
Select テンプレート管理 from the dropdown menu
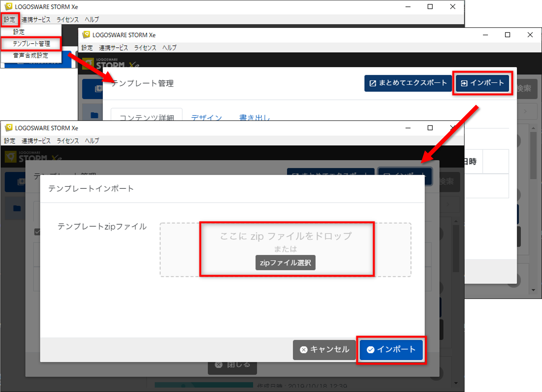(31, 44)
